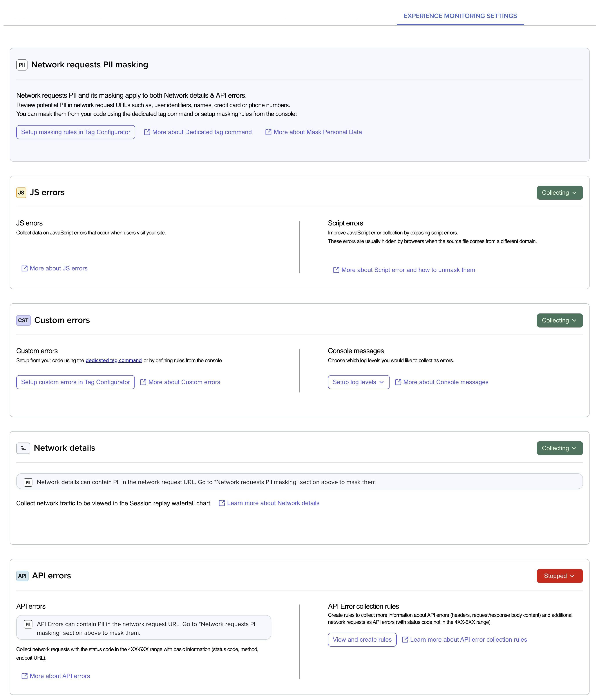Expand the Custom errors Collecting dropdown
599x700 pixels.
coord(559,320)
